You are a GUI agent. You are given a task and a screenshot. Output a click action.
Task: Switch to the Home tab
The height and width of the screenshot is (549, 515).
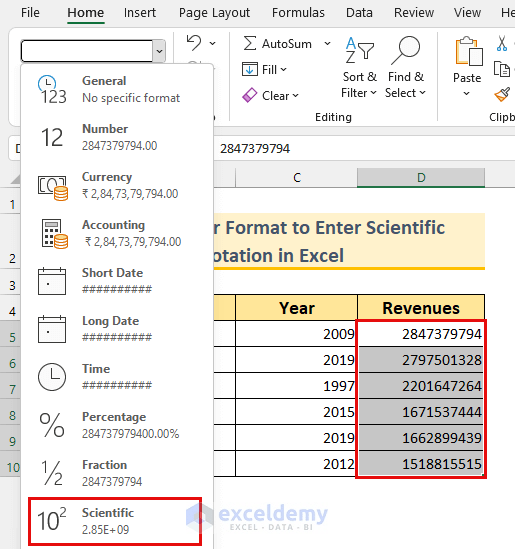[86, 13]
